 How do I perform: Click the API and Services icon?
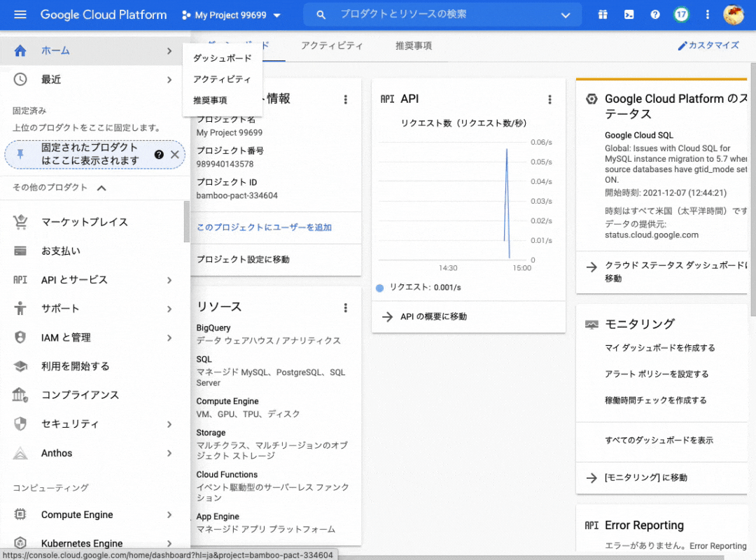(20, 280)
